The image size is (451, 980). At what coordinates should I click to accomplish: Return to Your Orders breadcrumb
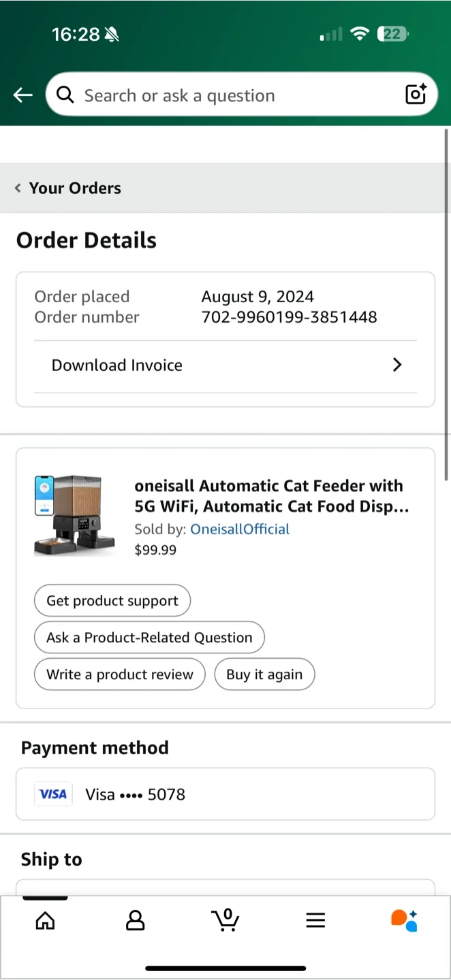[74, 188]
